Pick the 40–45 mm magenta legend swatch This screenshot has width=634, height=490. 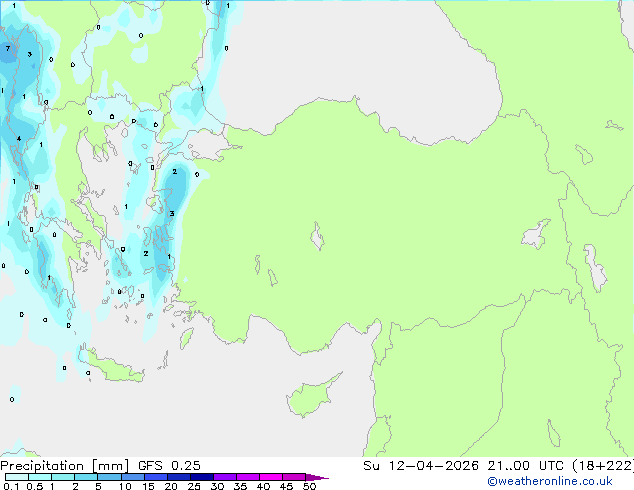click(x=271, y=477)
